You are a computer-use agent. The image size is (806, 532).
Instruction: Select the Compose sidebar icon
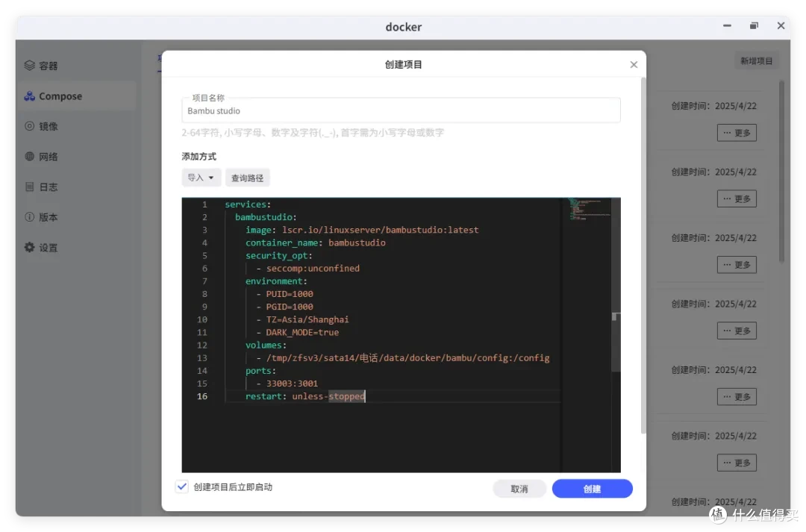[30, 96]
